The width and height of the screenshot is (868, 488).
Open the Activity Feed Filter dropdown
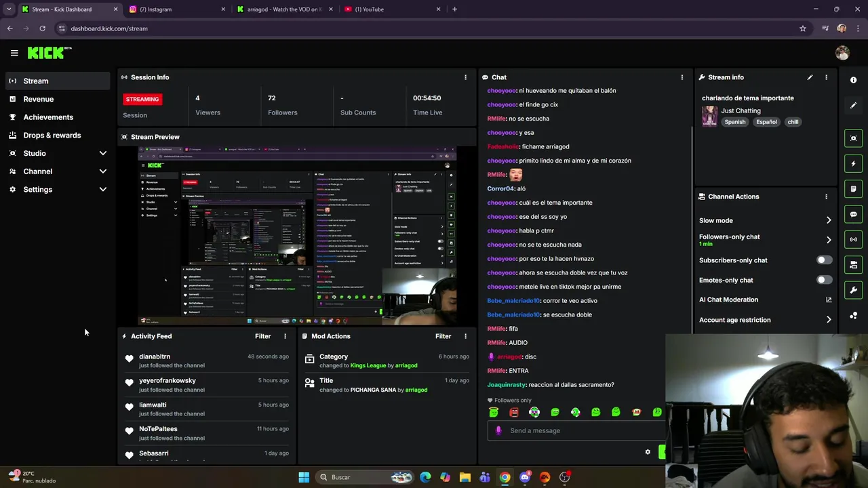[x=262, y=336]
